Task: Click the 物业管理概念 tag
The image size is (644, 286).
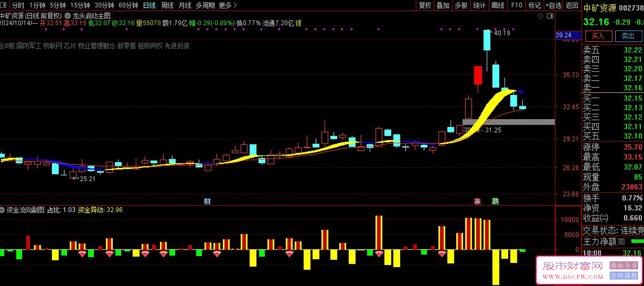Action: coord(96,46)
